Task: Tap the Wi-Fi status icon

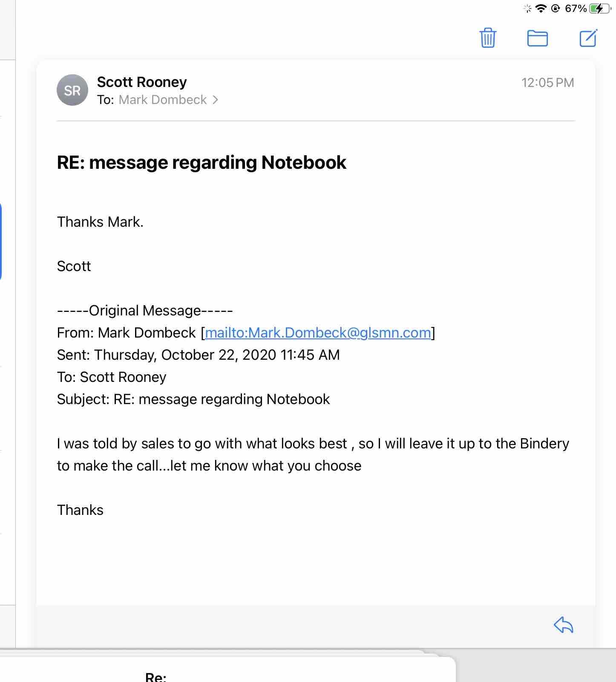Action: 541,9
